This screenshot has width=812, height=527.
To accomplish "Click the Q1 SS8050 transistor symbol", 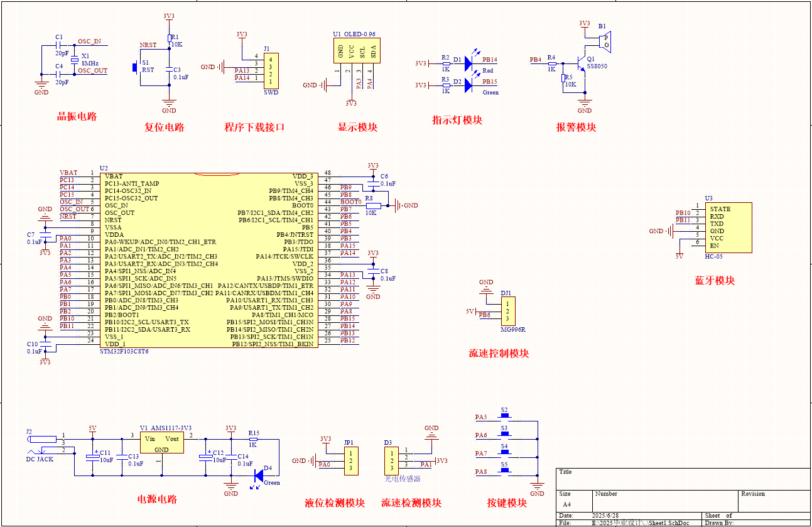I will point(581,64).
